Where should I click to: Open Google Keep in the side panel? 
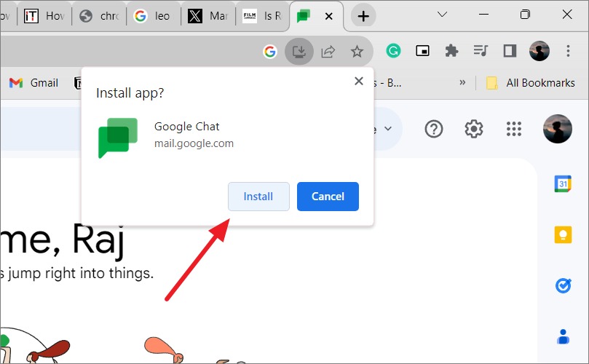point(563,234)
